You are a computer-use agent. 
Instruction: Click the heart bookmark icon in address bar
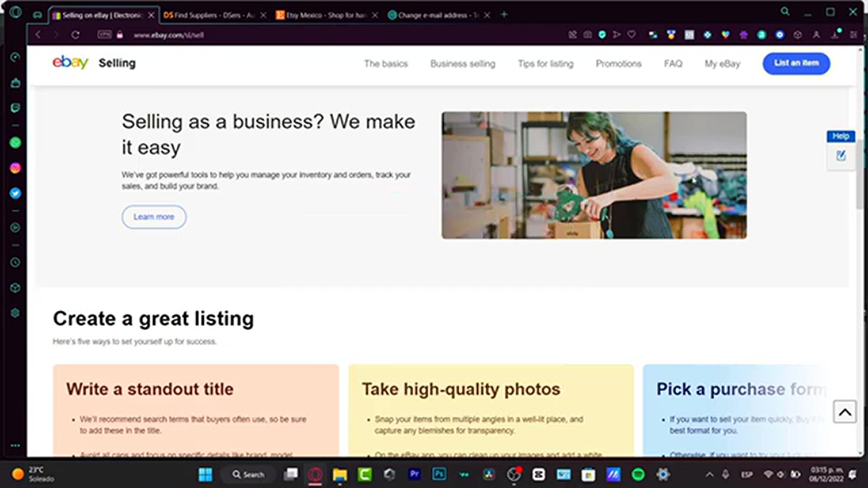click(x=632, y=34)
